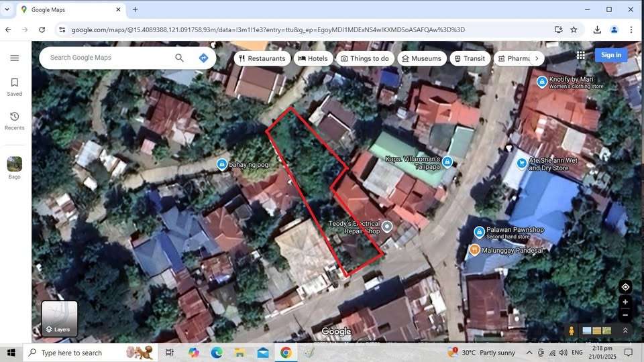Open the clock showing 2:18 pm
Viewport: 644px width, 362px height.
(x=602, y=353)
